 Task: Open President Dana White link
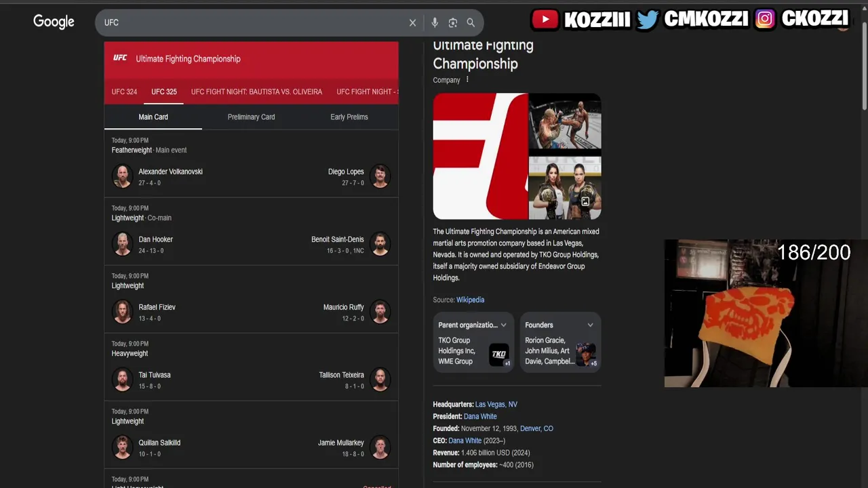(x=480, y=417)
